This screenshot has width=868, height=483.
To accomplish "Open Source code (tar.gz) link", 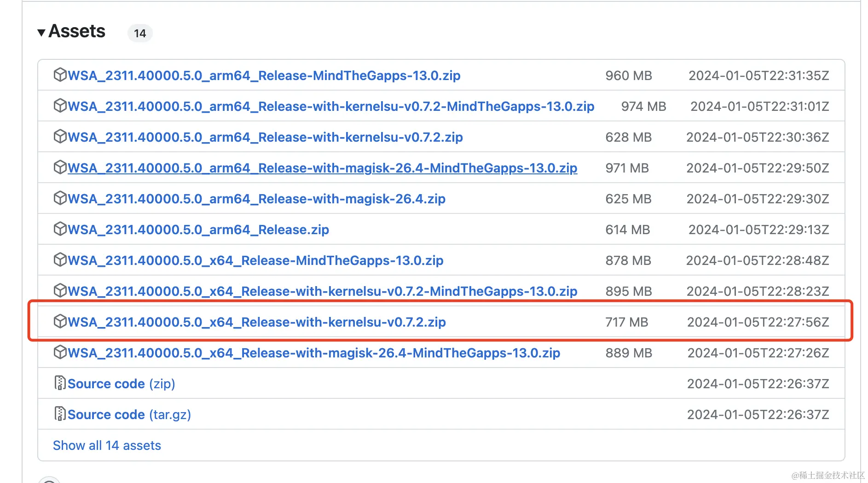I will [129, 414].
